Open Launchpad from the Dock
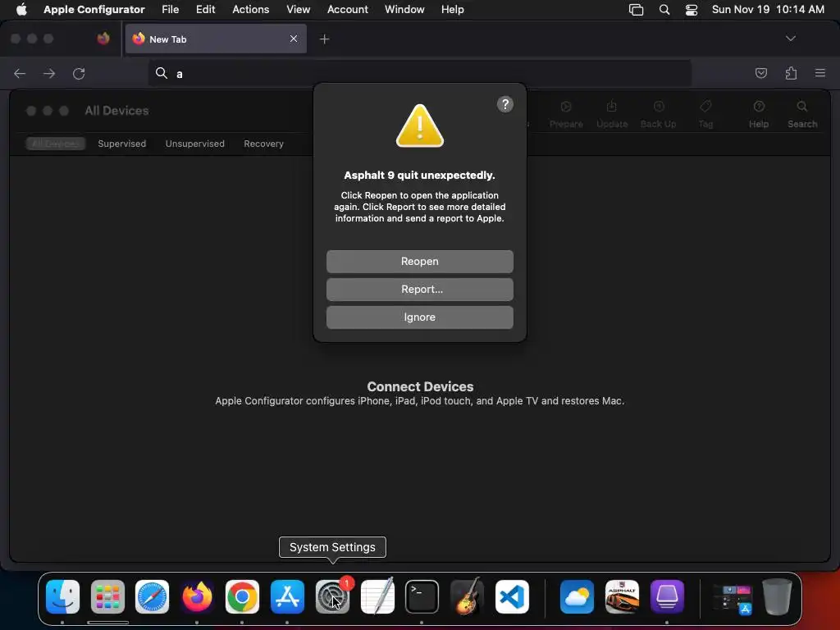The height and width of the screenshot is (630, 840). pos(107,596)
